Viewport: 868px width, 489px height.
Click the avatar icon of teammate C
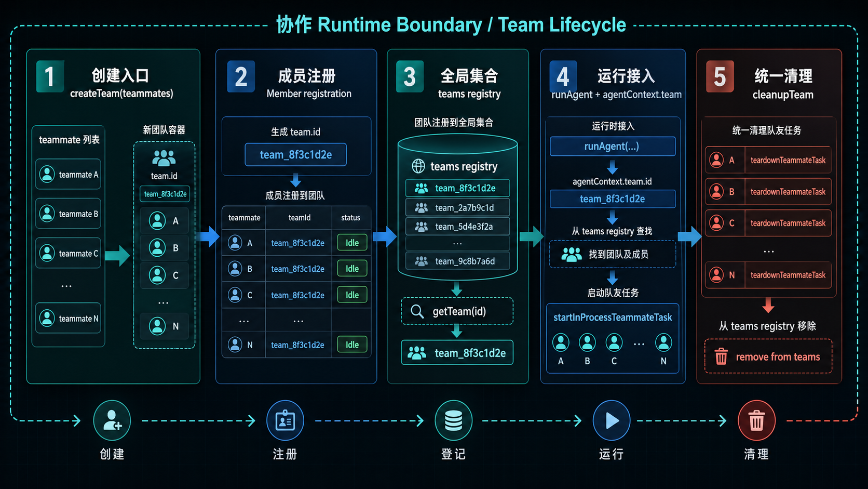coord(47,253)
